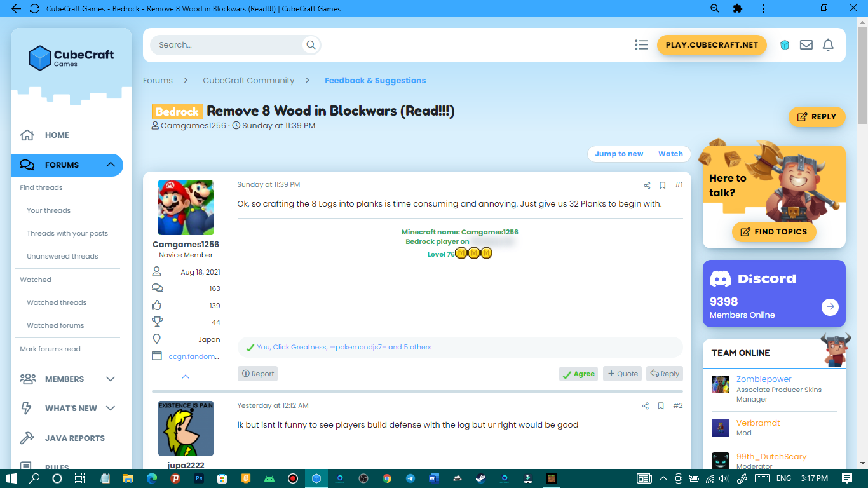Open Word from taskbar
The width and height of the screenshot is (868, 488).
434,478
